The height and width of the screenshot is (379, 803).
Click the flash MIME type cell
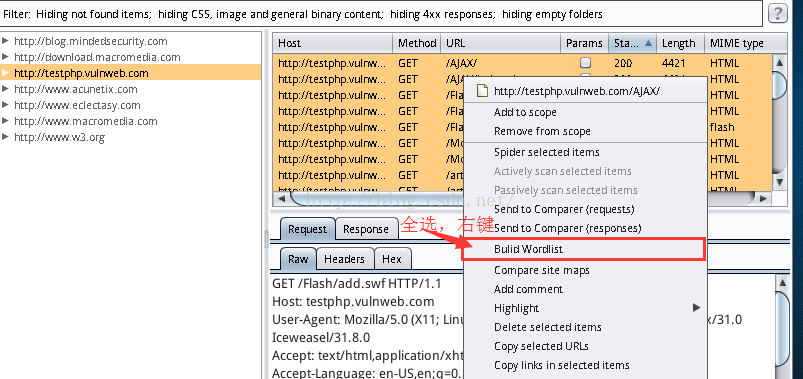coord(722,127)
